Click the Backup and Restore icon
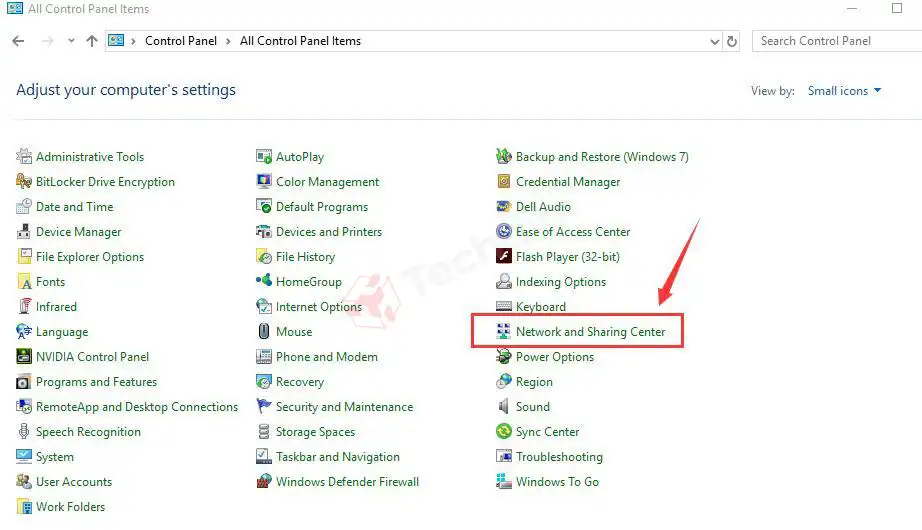922x530 pixels. coord(504,156)
